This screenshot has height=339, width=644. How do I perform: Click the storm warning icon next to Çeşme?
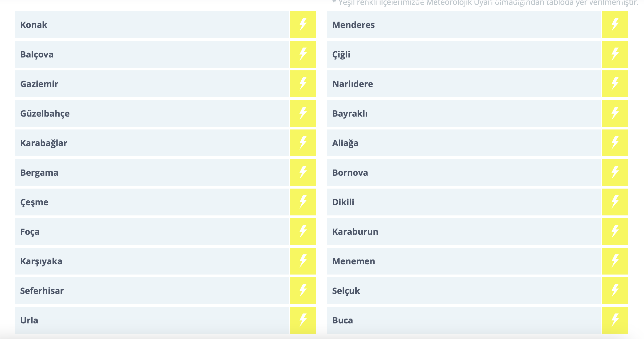tap(303, 202)
